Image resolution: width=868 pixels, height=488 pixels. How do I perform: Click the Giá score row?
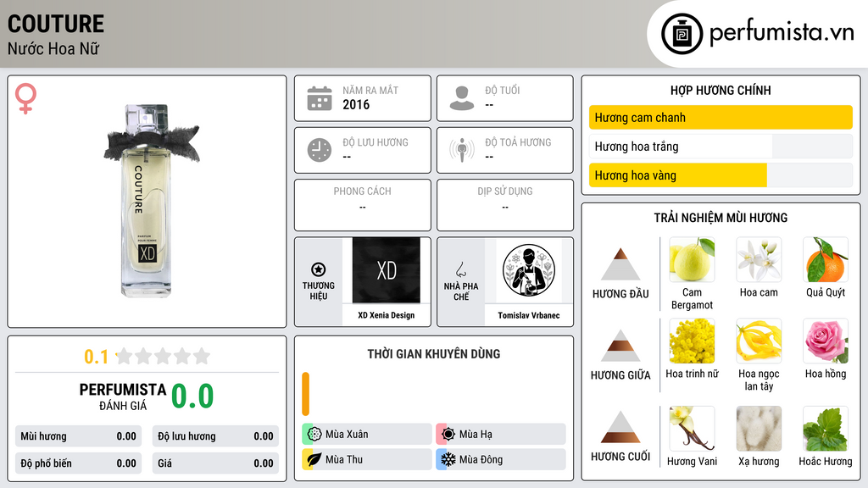[215, 463]
